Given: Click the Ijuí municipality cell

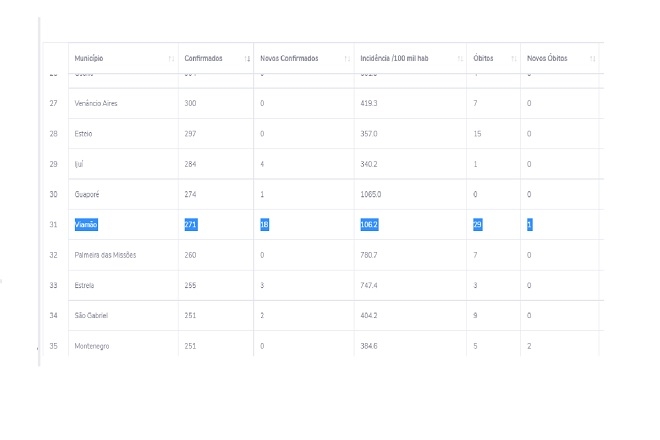Looking at the screenshot, I should tap(80, 164).
